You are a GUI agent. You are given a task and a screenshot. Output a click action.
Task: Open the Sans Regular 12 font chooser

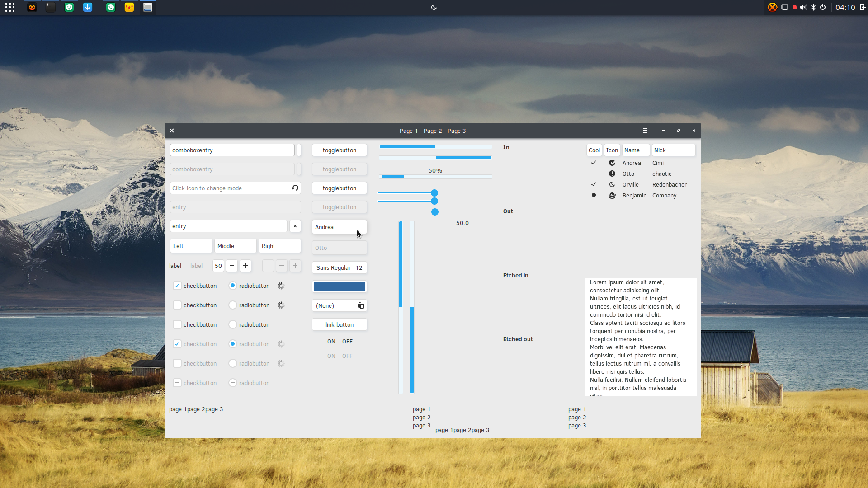(x=340, y=267)
